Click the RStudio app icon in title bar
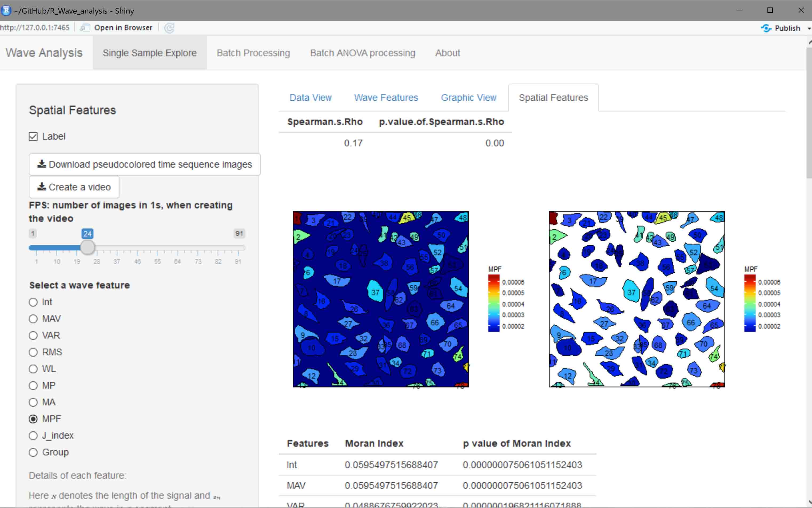812x508 pixels. pyautogui.click(x=6, y=10)
